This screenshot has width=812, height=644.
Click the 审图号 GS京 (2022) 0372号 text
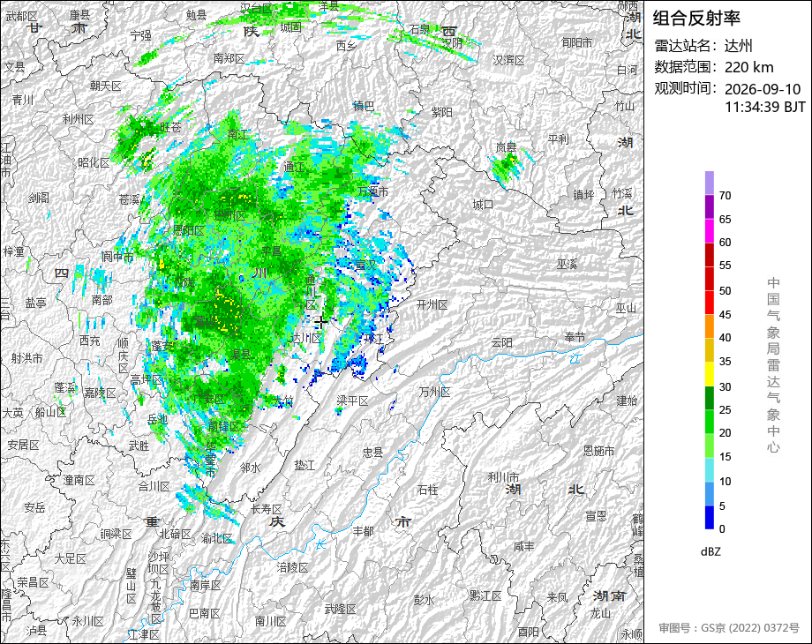click(729, 628)
